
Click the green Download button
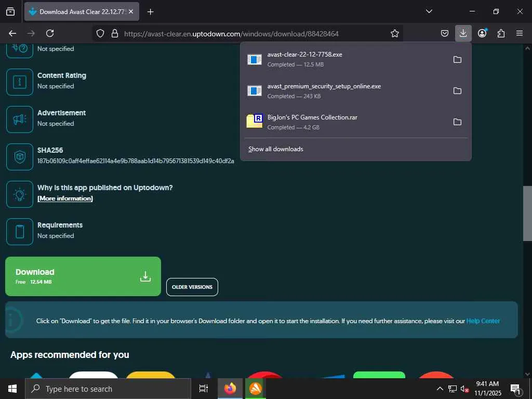[x=83, y=276]
